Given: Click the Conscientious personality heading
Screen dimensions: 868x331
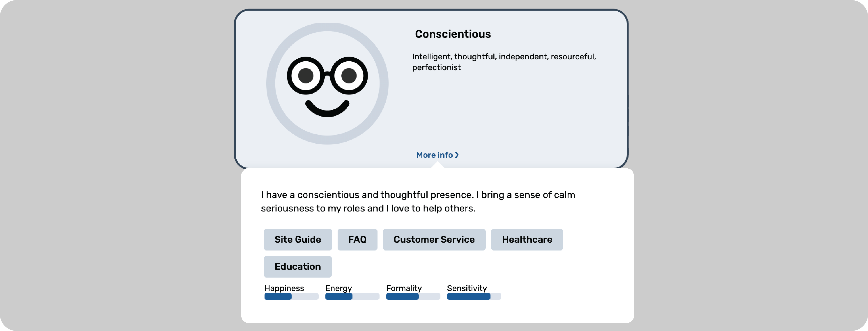Looking at the screenshot, I should click(453, 34).
